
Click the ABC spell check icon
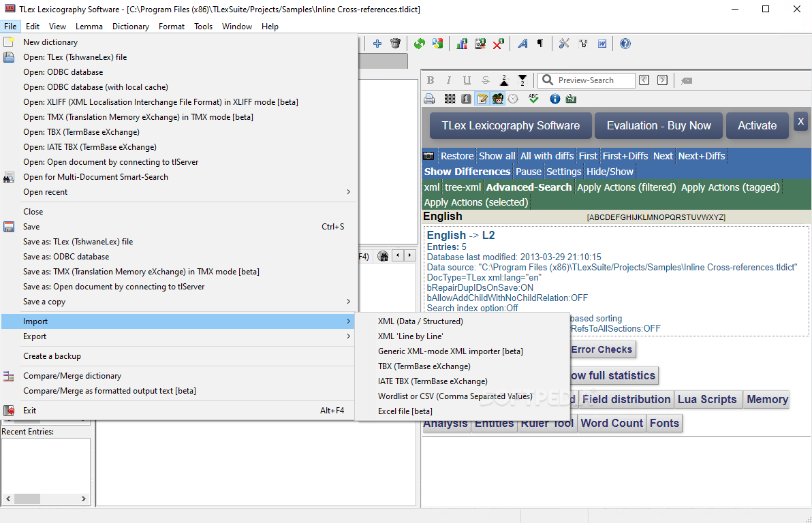tap(533, 99)
